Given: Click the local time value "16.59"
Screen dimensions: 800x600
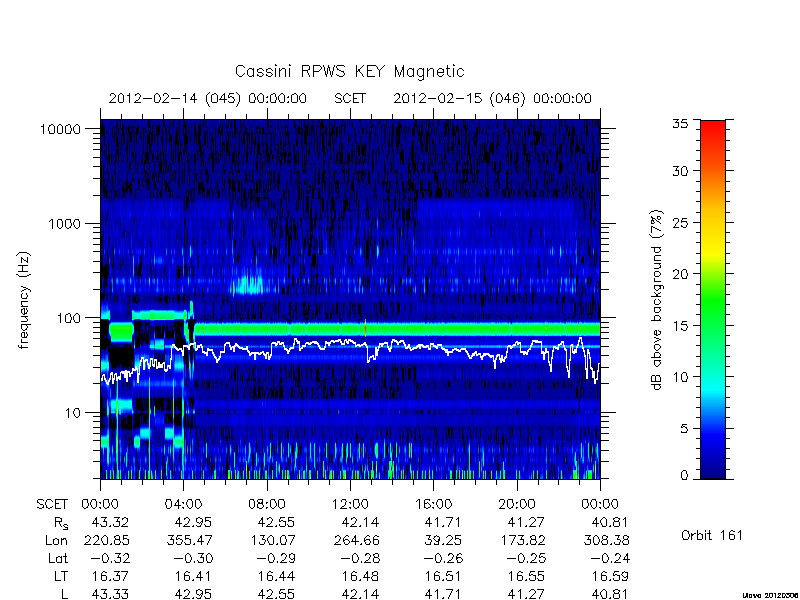Looking at the screenshot, I should click(x=611, y=576).
